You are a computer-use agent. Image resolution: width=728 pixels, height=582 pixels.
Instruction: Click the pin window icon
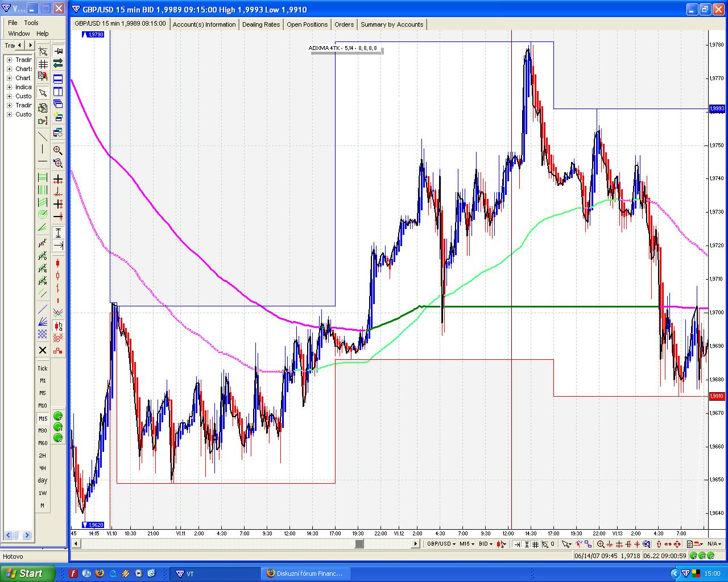[x=58, y=51]
